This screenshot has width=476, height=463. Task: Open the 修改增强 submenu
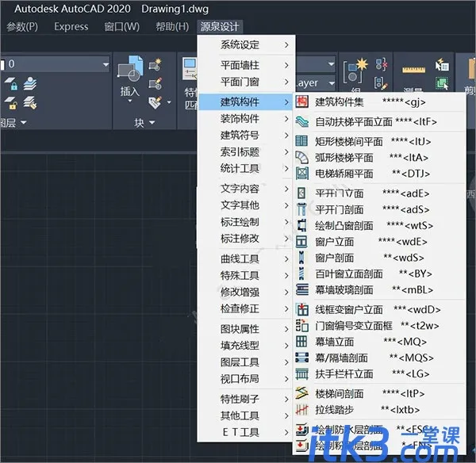point(246,293)
